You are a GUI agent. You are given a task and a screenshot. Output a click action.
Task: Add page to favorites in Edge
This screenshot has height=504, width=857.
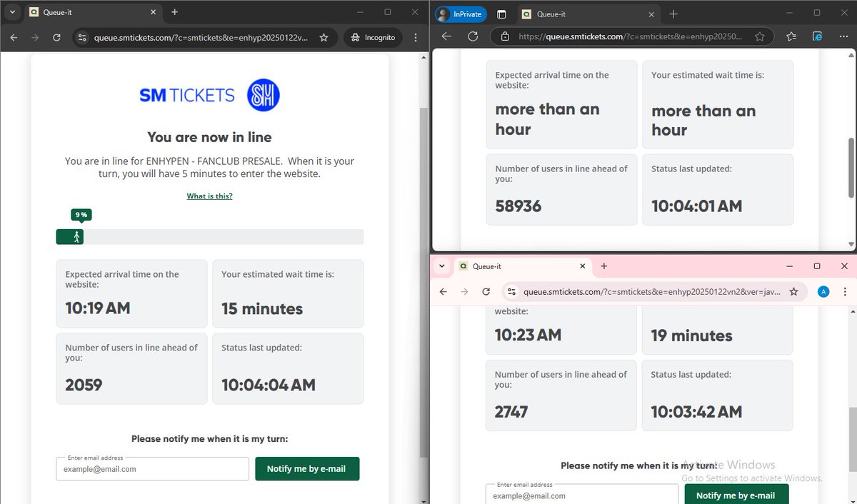[x=760, y=36]
